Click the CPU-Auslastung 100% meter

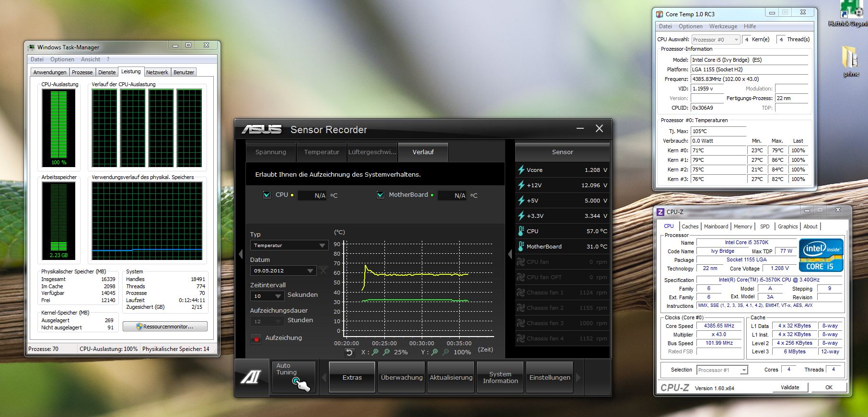(59, 128)
